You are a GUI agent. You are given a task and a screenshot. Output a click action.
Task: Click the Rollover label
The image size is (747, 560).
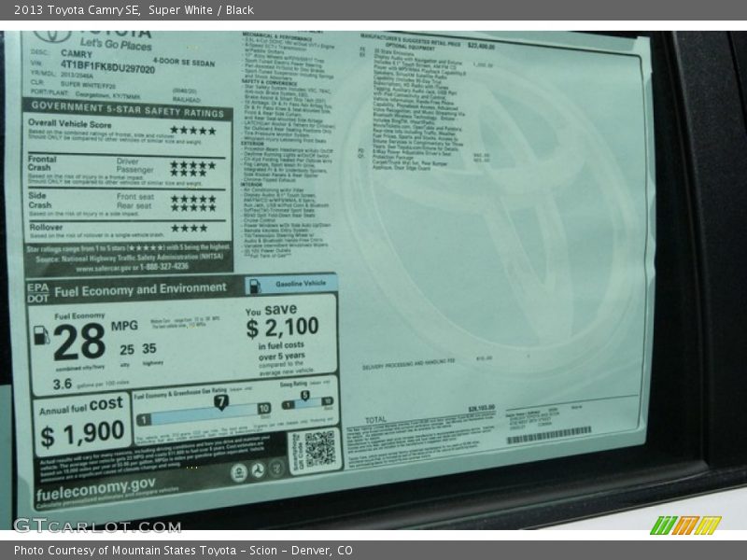(46, 227)
